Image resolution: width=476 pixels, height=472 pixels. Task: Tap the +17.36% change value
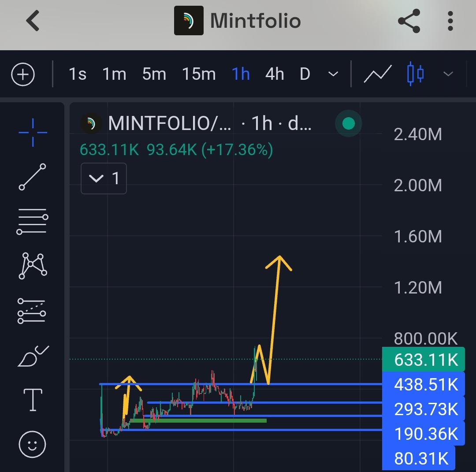237,150
